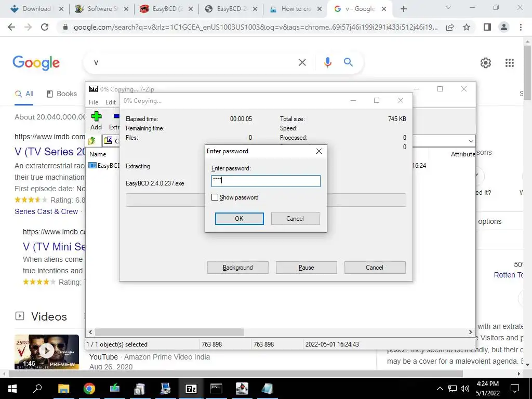Open Chrome three-dot menu
The height and width of the screenshot is (399, 532).
(521, 27)
